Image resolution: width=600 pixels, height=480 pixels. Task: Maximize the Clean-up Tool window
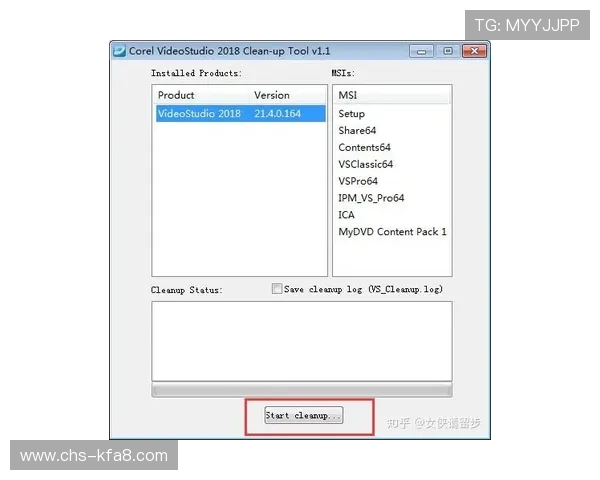[448, 51]
